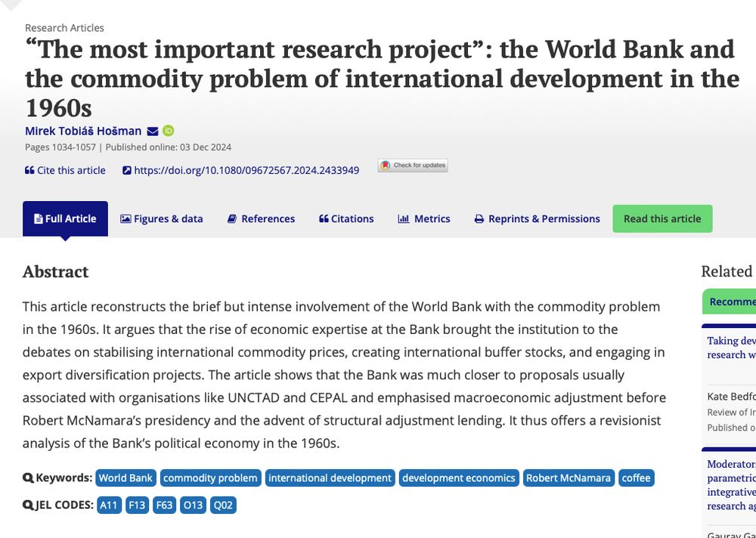Screen dimensions: 756x538
Task: Click the DOI external link icon
Action: tap(127, 170)
